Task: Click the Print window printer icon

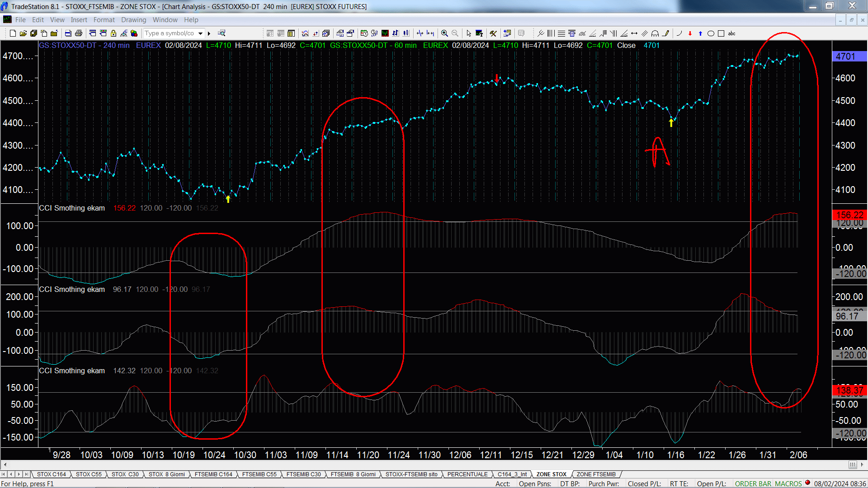Action: coord(79,33)
